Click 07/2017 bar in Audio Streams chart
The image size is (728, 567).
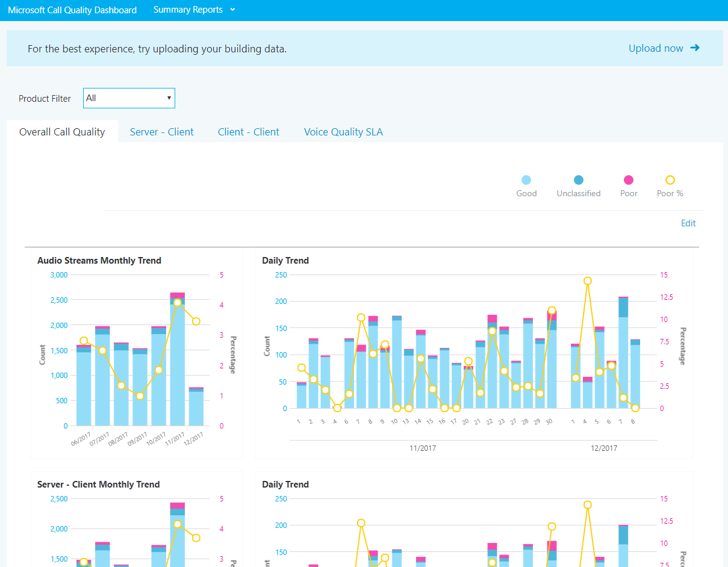[x=102, y=376]
